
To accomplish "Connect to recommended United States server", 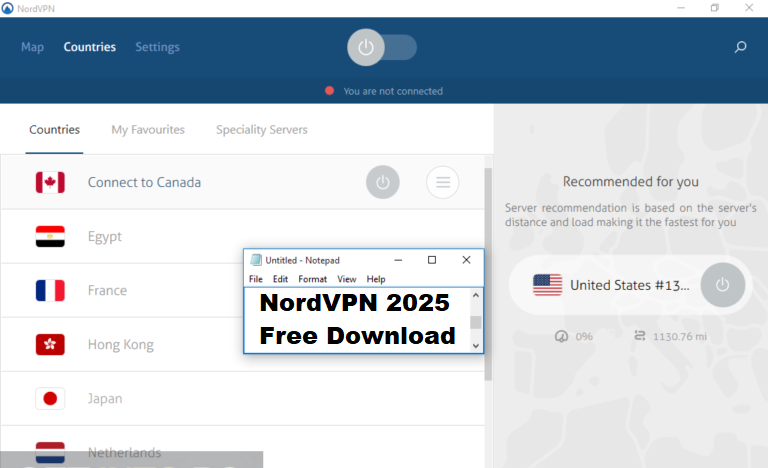I will [x=722, y=285].
